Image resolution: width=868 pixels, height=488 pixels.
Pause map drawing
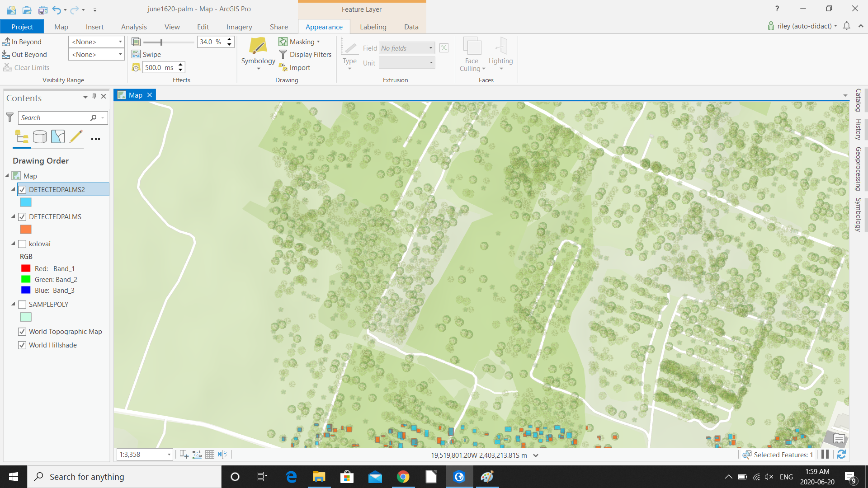click(825, 455)
